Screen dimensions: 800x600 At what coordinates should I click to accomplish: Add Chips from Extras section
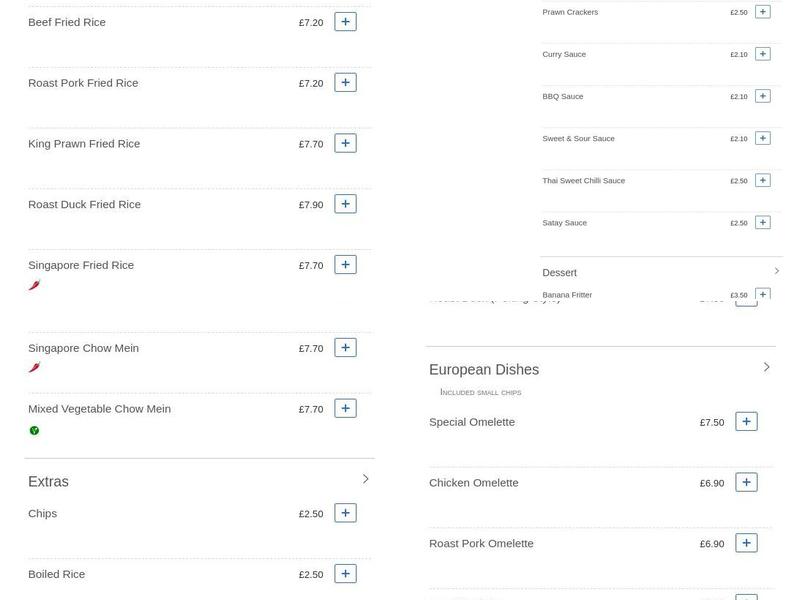click(x=345, y=513)
